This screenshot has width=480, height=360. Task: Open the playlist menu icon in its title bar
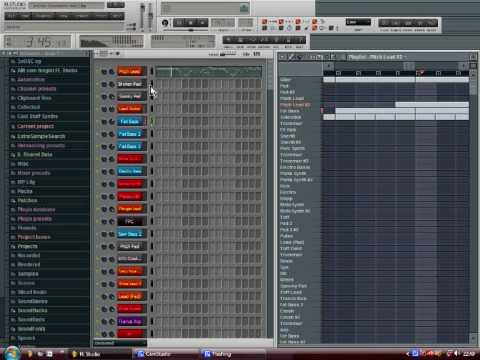[x=282, y=57]
